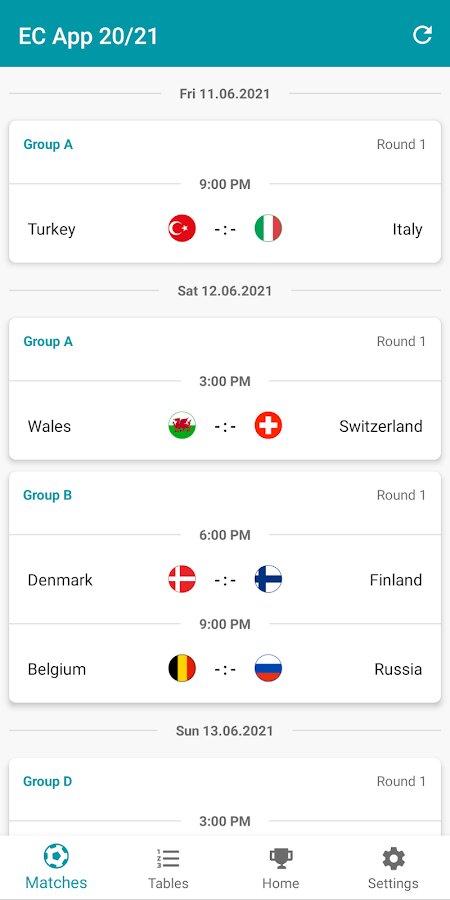Tap the Turkey flag icon

point(182,228)
